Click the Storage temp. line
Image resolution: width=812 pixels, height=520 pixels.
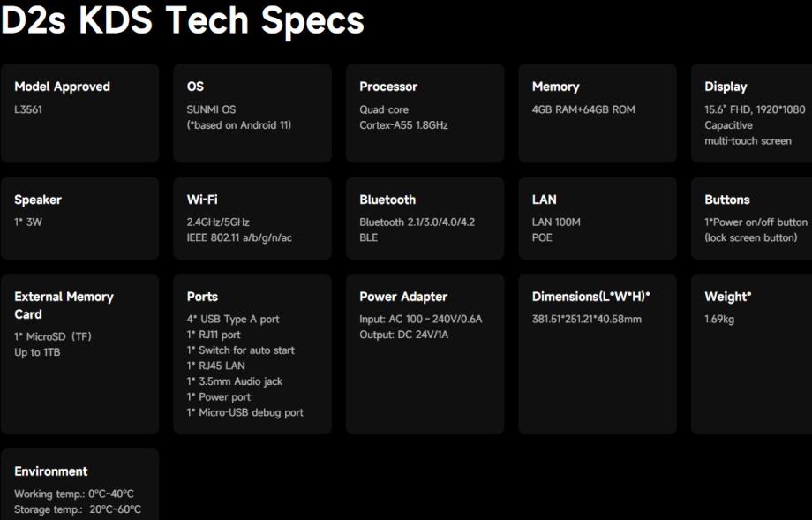tap(78, 509)
